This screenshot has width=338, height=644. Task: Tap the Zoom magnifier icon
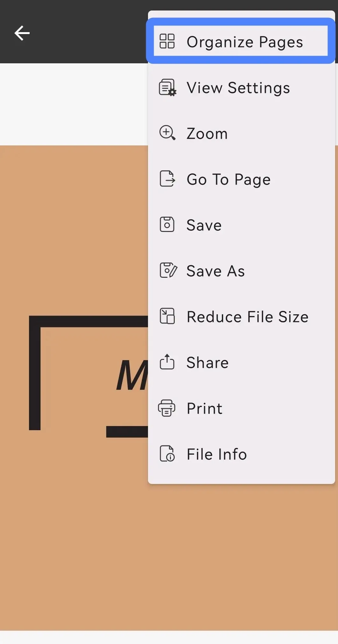click(167, 133)
